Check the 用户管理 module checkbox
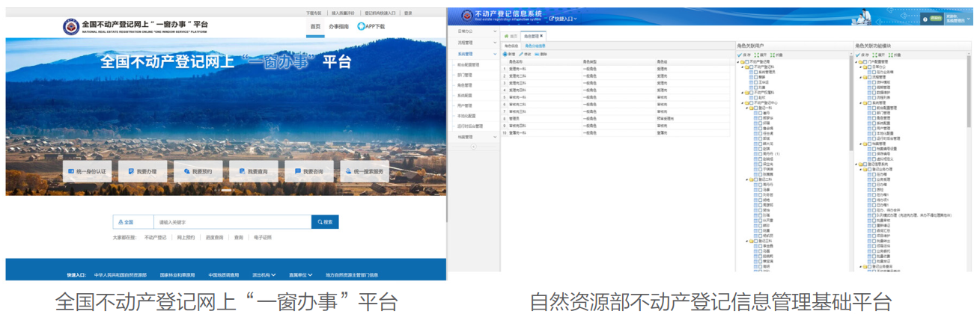 click(x=874, y=129)
